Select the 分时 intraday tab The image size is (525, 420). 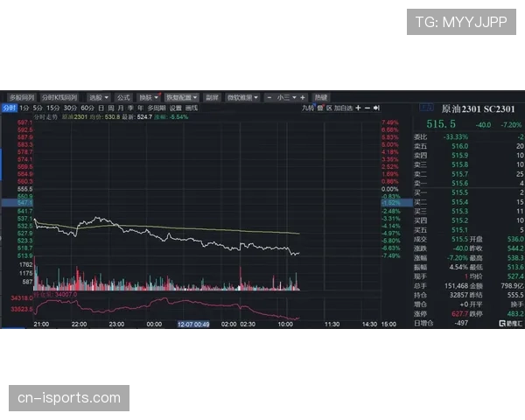pos(10,108)
